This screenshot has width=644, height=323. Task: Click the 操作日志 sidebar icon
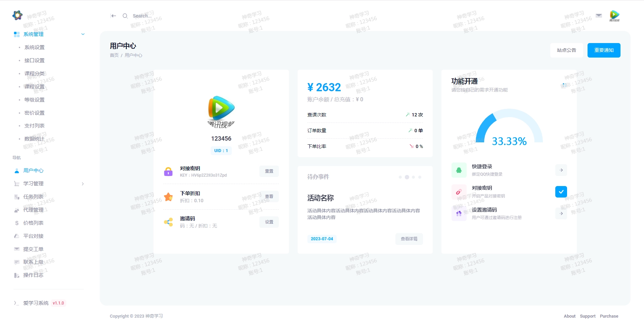(x=16, y=275)
